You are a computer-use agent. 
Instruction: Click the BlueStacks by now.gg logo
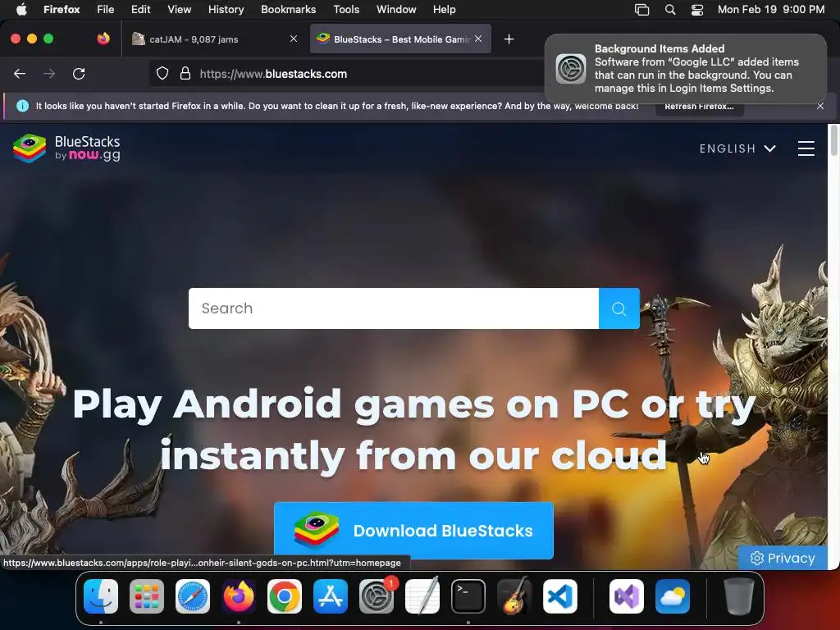point(67,148)
